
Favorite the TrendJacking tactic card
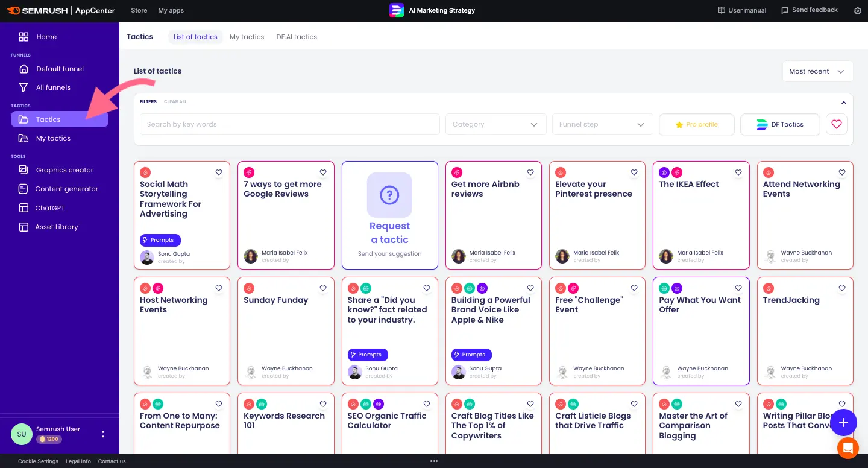[x=841, y=288]
